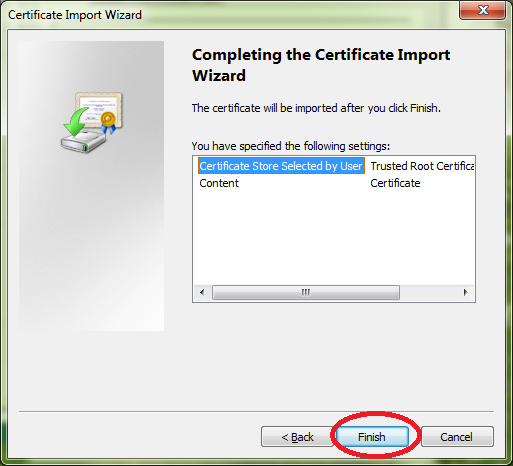The width and height of the screenshot is (513, 466).
Task: Click scrollbar track right of the thumb
Action: click(429, 293)
